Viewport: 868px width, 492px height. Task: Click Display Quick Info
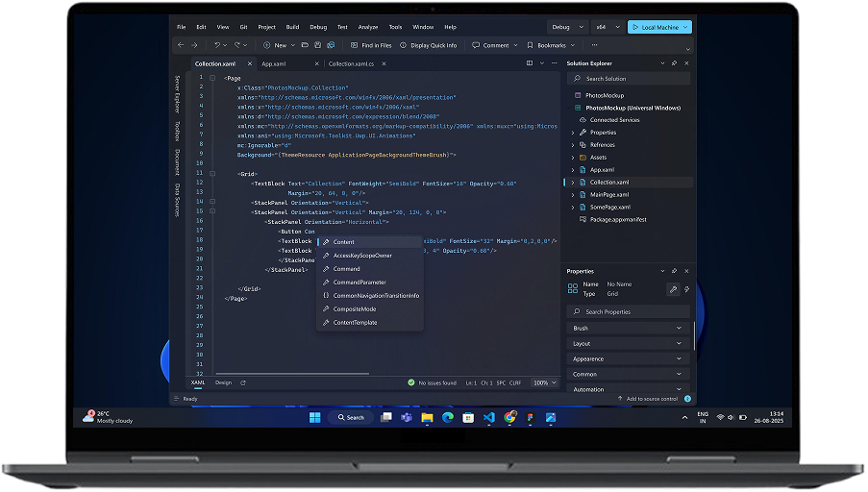[429, 45]
